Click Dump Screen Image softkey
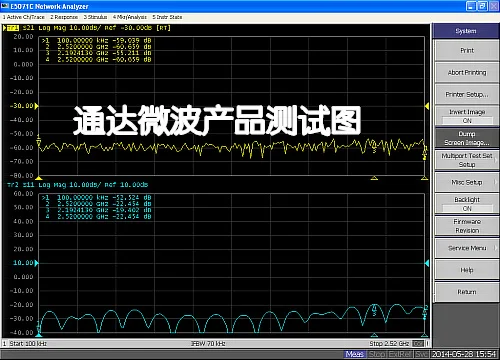This screenshot has width=500, height=360. pyautogui.click(x=467, y=138)
